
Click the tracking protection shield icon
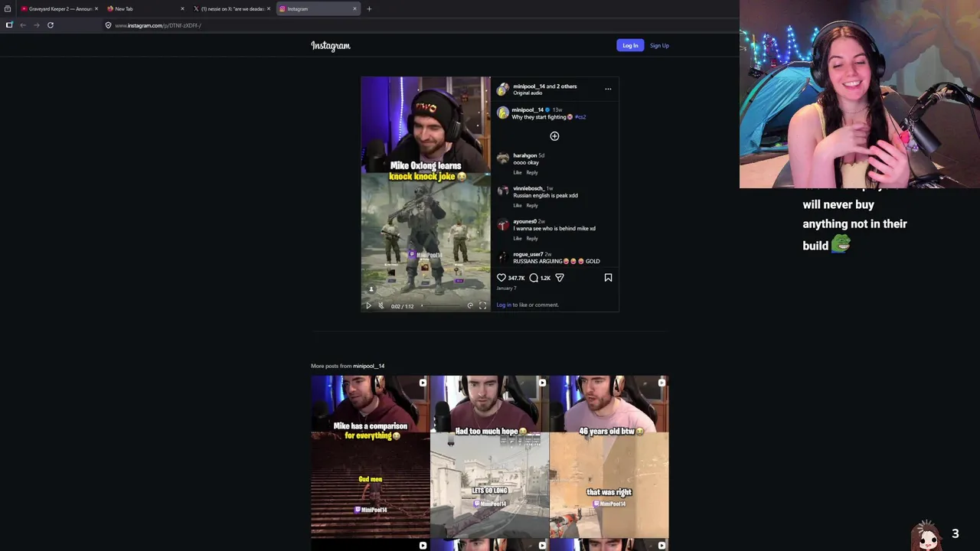pyautogui.click(x=108, y=25)
